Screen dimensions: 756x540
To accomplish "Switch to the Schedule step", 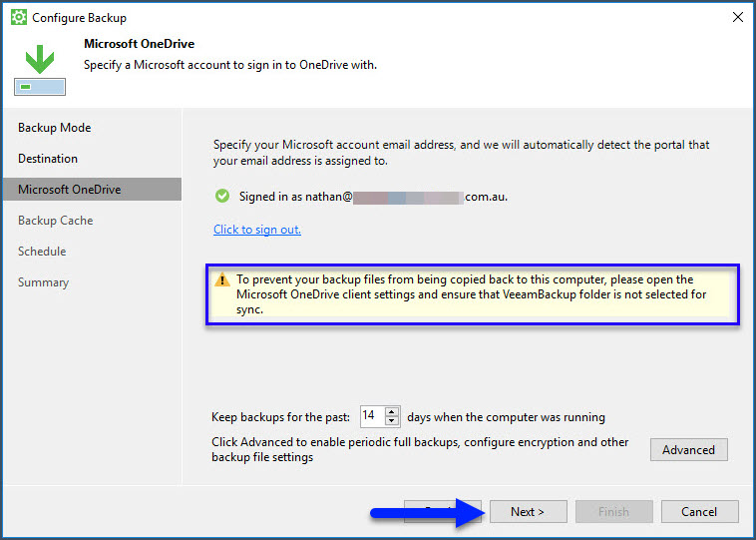I will click(42, 252).
